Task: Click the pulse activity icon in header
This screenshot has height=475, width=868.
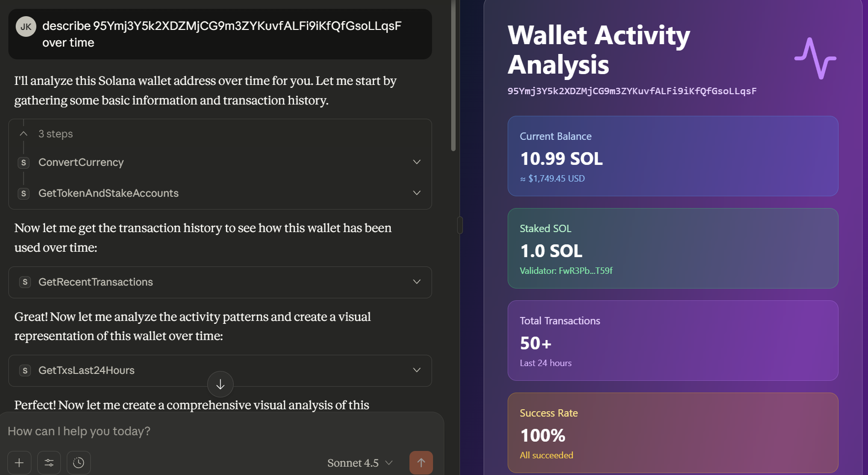Action: point(815,58)
